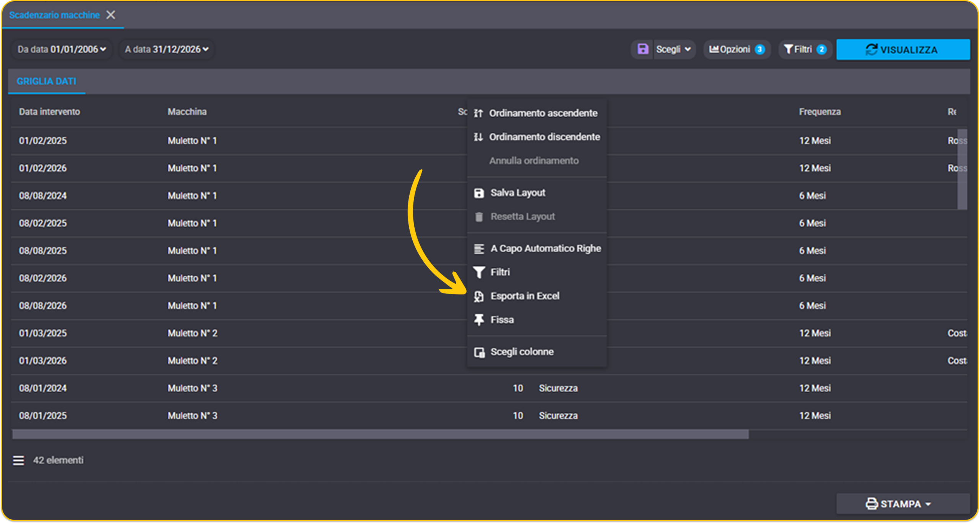Expand the Scegli dropdown
Image resolution: width=980 pixels, height=523 pixels.
674,49
